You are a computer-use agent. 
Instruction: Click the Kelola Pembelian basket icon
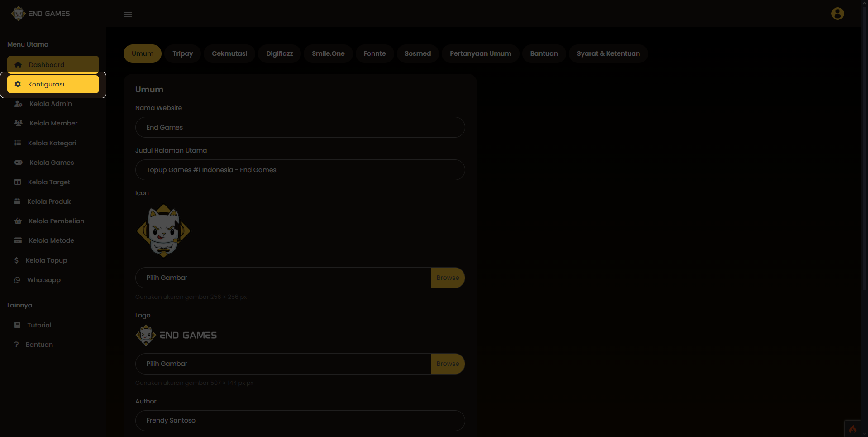pyautogui.click(x=18, y=221)
